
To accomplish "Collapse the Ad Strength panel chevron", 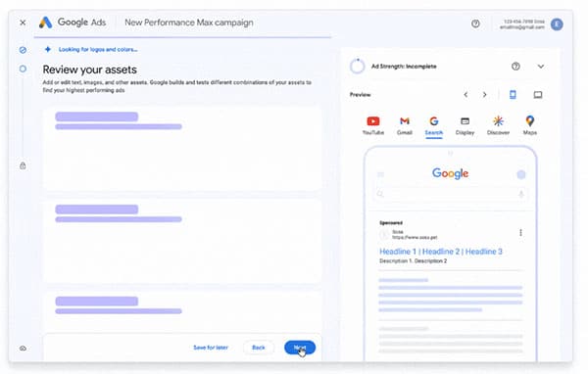I will pyautogui.click(x=540, y=67).
